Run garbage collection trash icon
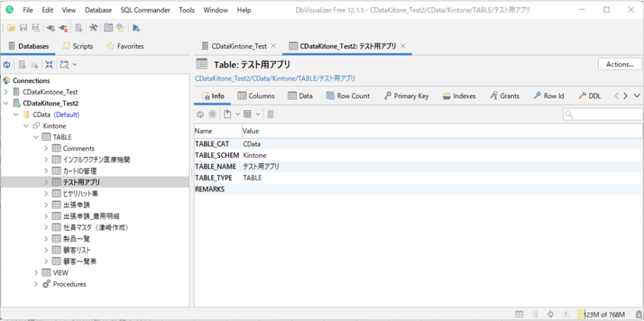 pyautogui.click(x=638, y=314)
